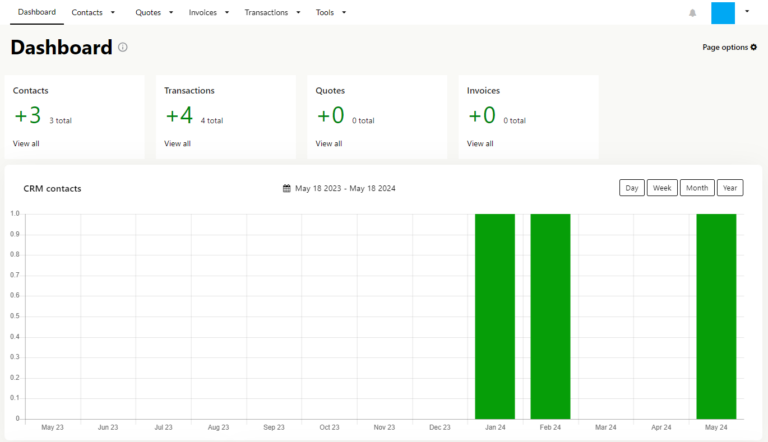Switch chart to Day view
This screenshot has height=442, width=768.
pyautogui.click(x=631, y=188)
